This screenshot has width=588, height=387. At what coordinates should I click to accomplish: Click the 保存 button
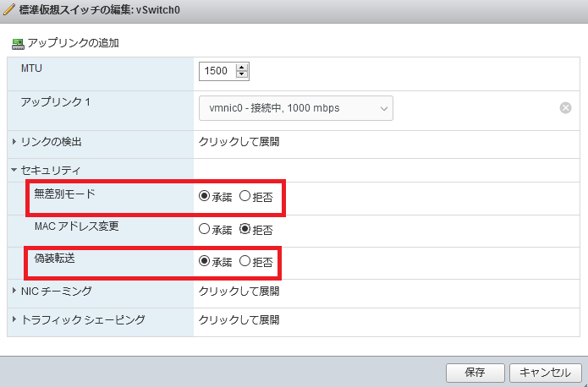(x=475, y=373)
